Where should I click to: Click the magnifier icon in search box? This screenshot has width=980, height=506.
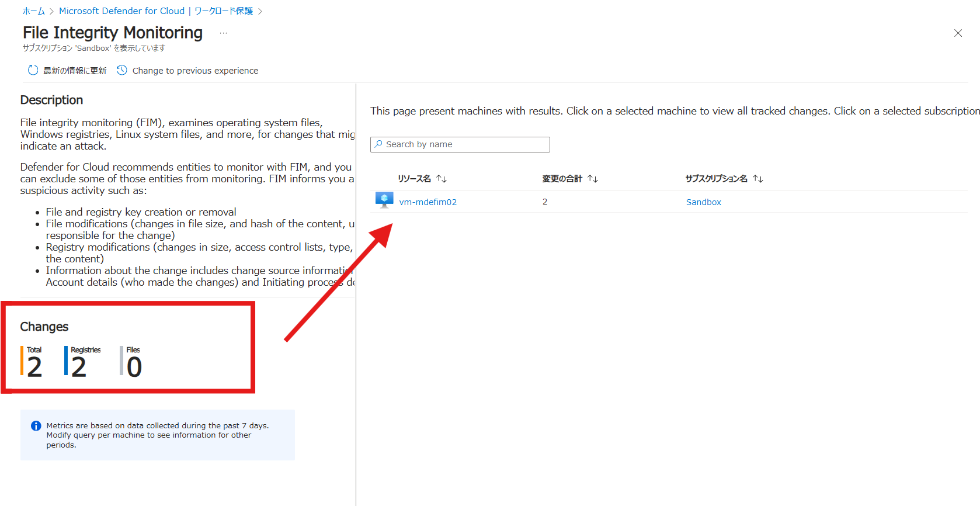pyautogui.click(x=379, y=144)
